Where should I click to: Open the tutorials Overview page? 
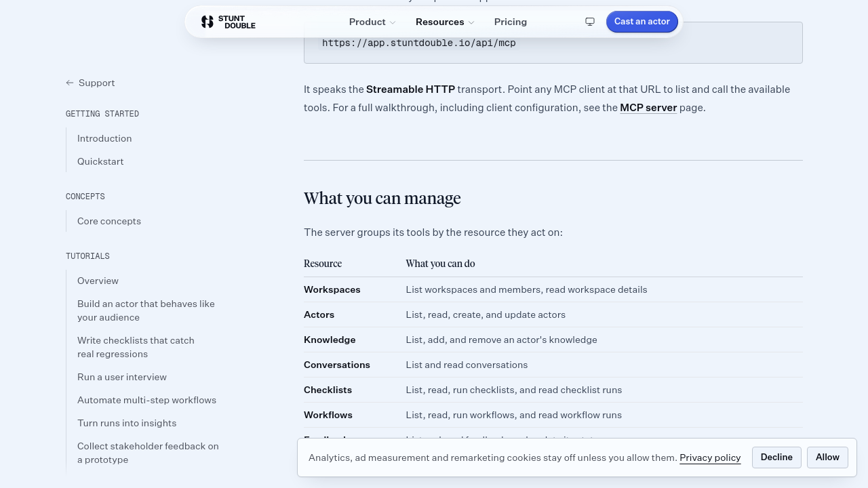pos(98,281)
